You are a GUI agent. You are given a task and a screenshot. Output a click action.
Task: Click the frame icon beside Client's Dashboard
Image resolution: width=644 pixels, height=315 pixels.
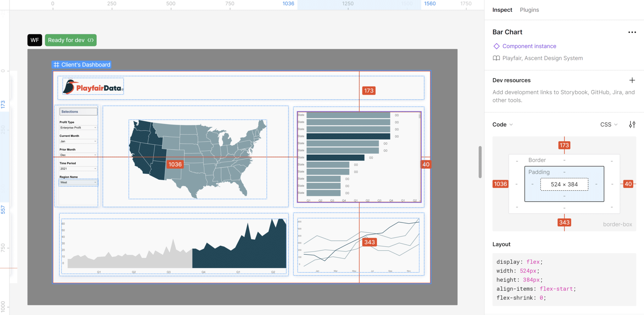(x=56, y=64)
